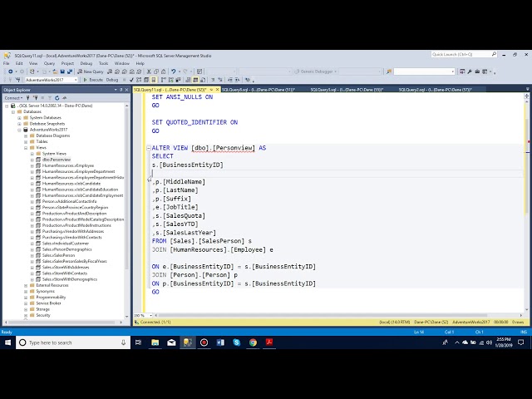The height and width of the screenshot is (399, 532).
Task: Click the navigate back circular arrow icon
Action: coord(11,71)
